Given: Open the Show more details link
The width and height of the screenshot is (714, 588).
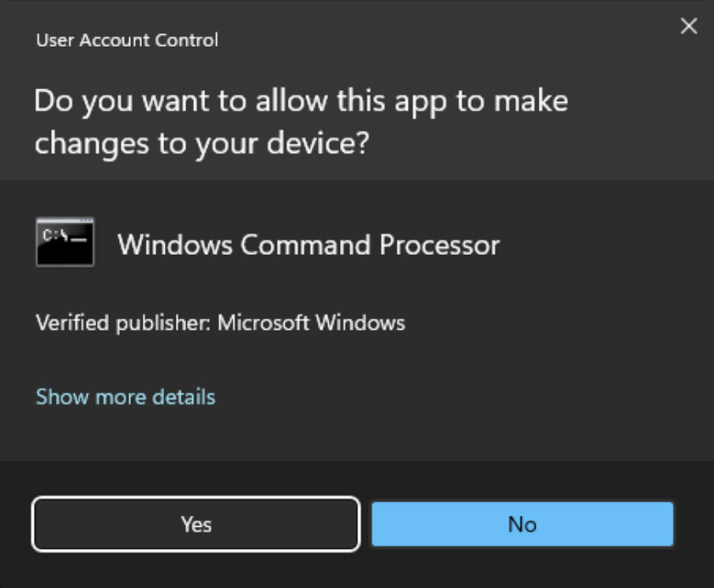Looking at the screenshot, I should [x=126, y=397].
